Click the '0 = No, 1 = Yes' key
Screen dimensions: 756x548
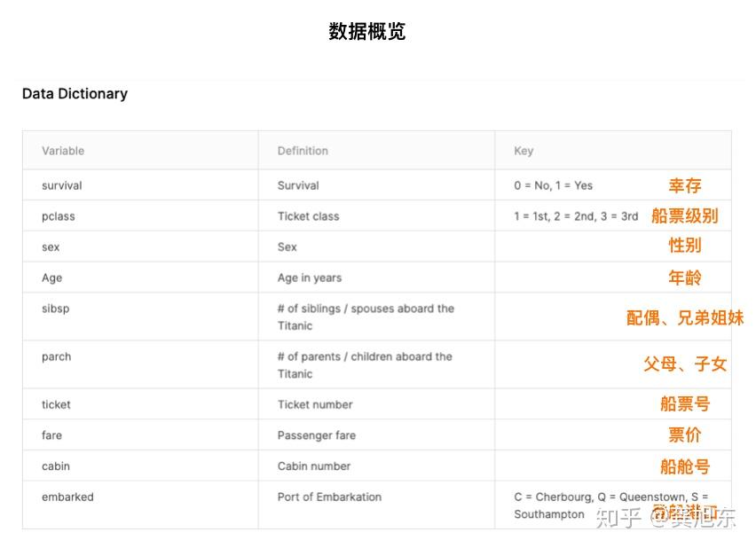coord(553,185)
